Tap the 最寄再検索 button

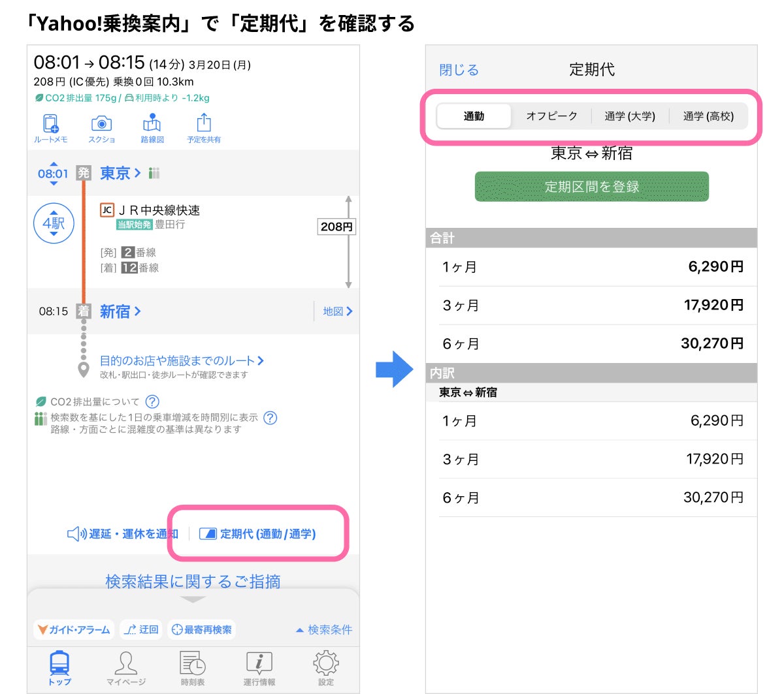pos(201,629)
